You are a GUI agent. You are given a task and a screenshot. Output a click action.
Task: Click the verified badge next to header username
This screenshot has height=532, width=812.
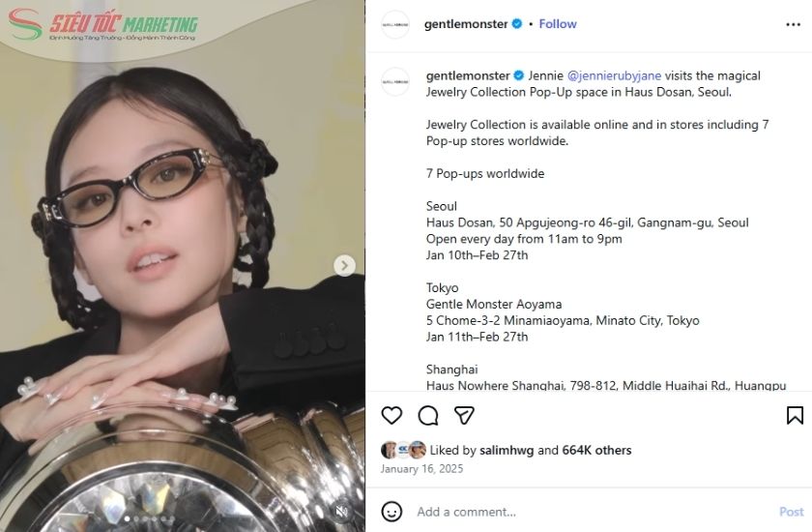click(x=517, y=24)
